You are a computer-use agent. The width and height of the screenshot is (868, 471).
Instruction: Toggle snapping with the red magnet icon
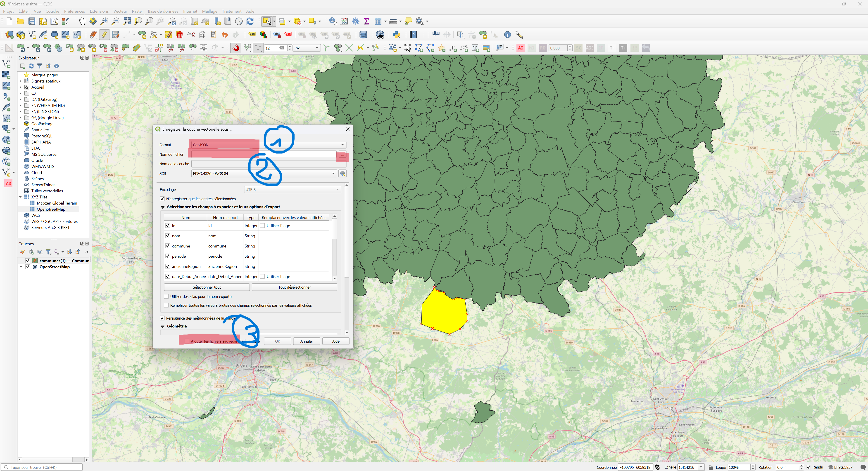tap(236, 48)
